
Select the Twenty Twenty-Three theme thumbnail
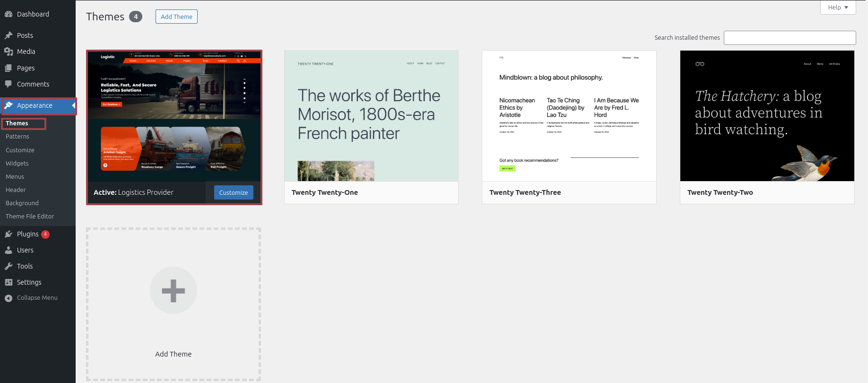coord(569,116)
